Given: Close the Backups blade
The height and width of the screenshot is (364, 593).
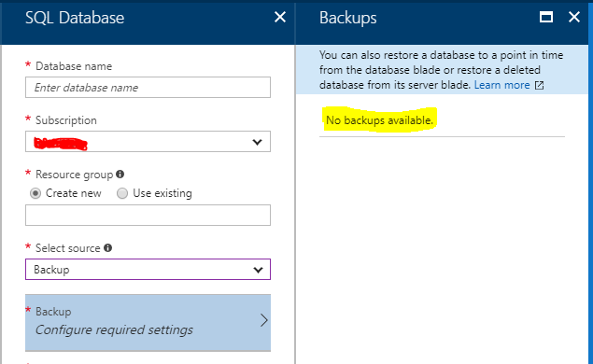Looking at the screenshot, I should [x=574, y=17].
